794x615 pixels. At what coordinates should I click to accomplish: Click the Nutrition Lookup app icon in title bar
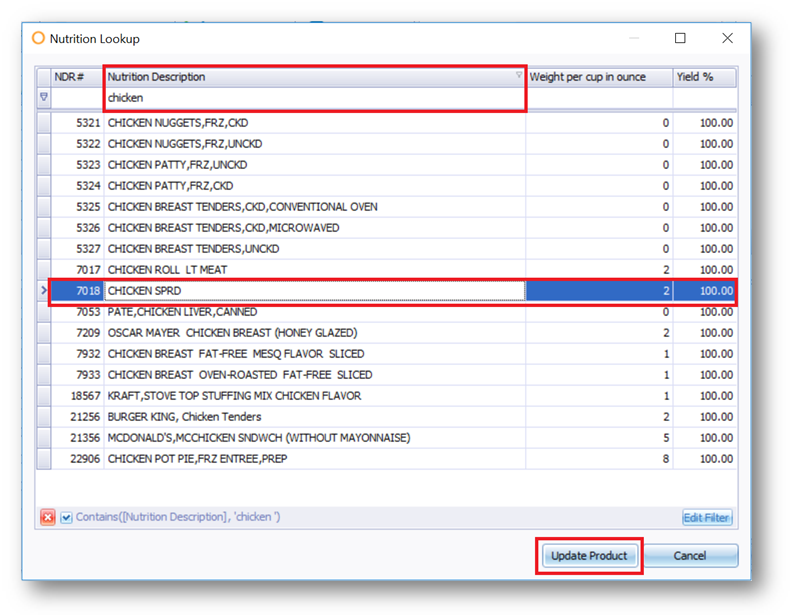pyautogui.click(x=39, y=39)
